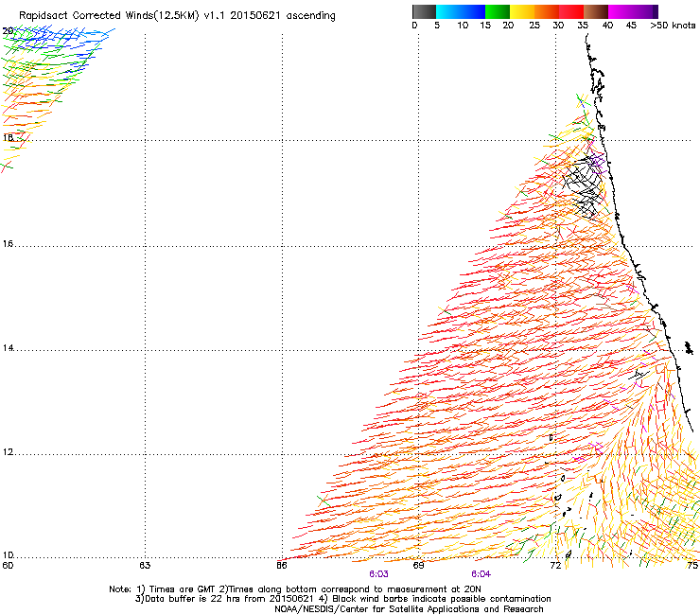Viewport: 700px width, 615px height.
Task: Click the purple '6:03' time stamp
Action: pyautogui.click(x=378, y=574)
